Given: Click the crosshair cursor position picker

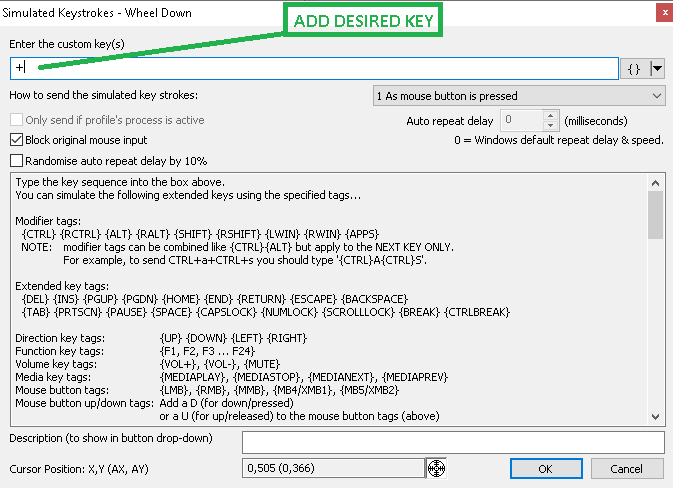Looking at the screenshot, I should 436,468.
